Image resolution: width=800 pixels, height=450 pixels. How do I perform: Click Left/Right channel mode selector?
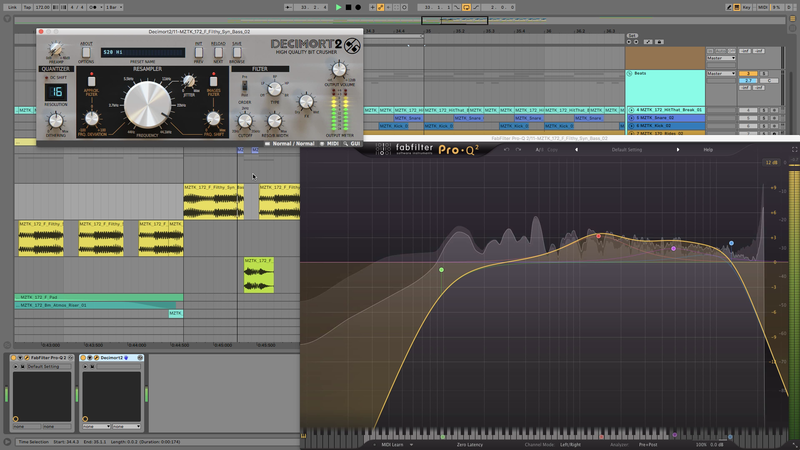click(x=570, y=445)
